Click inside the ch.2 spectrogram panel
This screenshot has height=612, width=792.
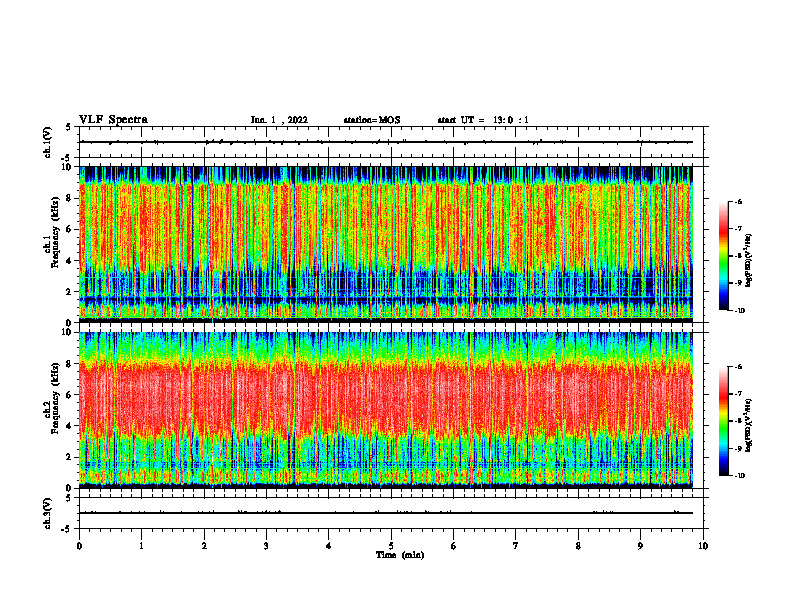pos(386,410)
